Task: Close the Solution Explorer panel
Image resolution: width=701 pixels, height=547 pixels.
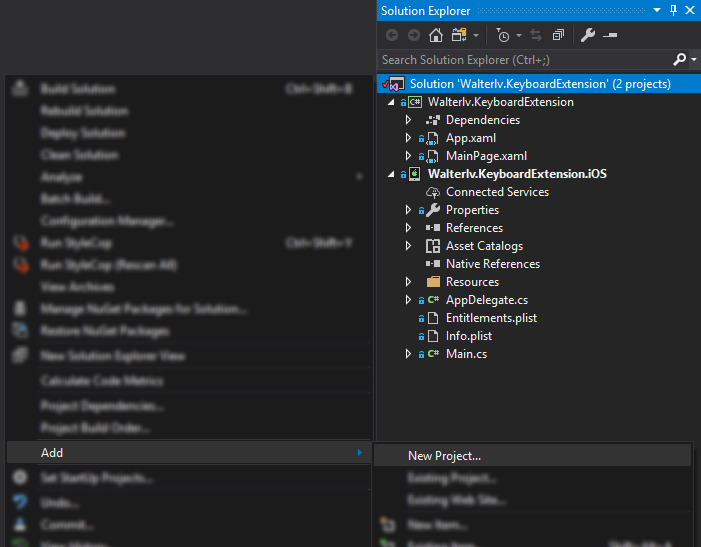Action: click(690, 10)
